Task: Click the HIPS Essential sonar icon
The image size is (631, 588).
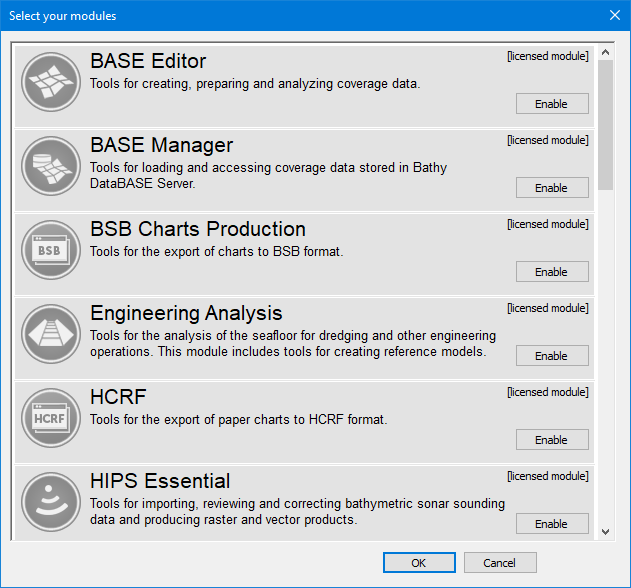Action: coord(50,502)
